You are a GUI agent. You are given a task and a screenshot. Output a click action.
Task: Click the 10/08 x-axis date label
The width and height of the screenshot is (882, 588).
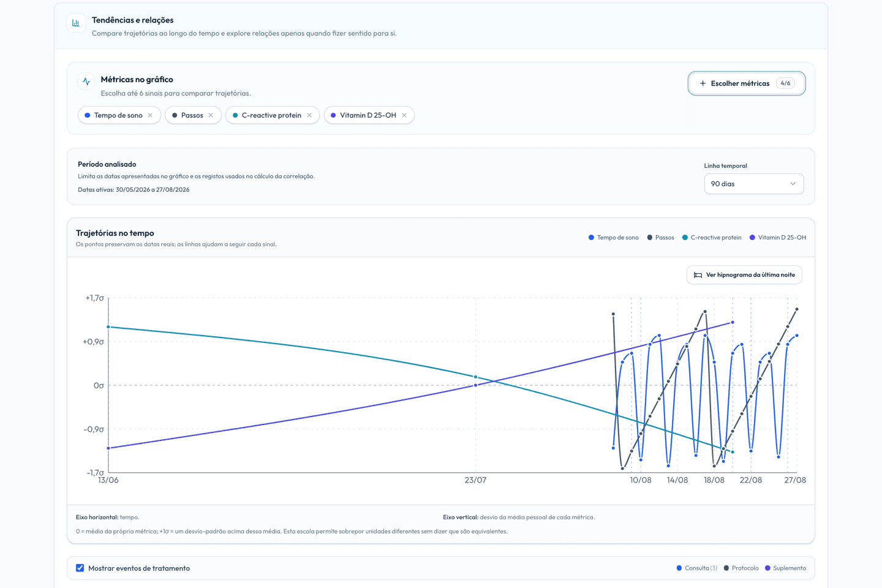(641, 480)
